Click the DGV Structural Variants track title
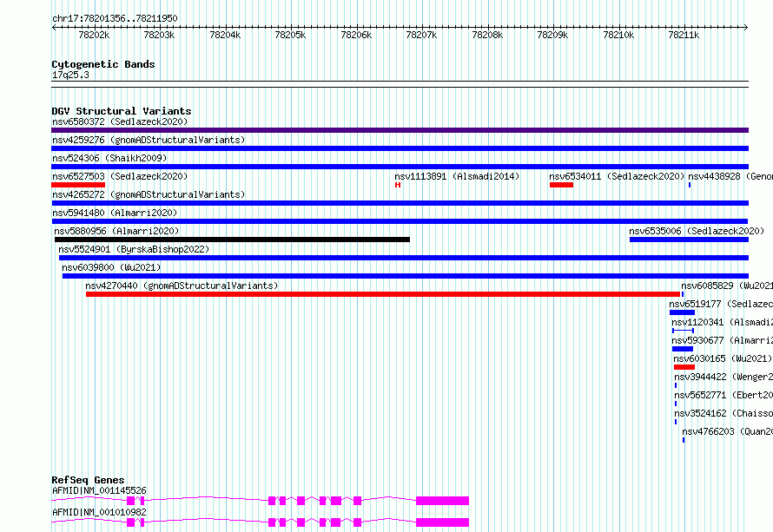The width and height of the screenshot is (773, 532). [x=122, y=111]
